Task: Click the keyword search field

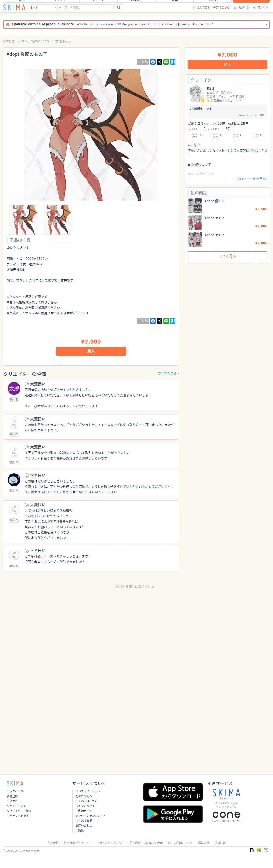Action: [x=85, y=7]
